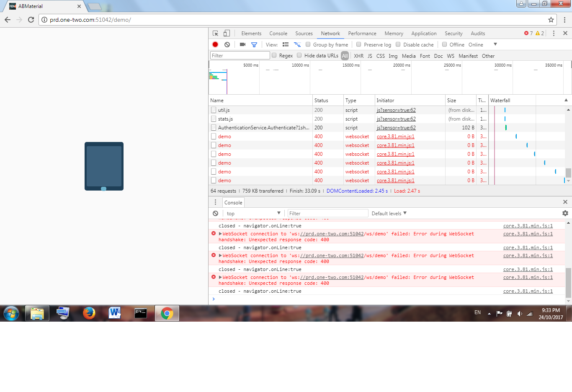Close the ABMaterial browser tab
The image size is (572, 392).
tap(79, 6)
